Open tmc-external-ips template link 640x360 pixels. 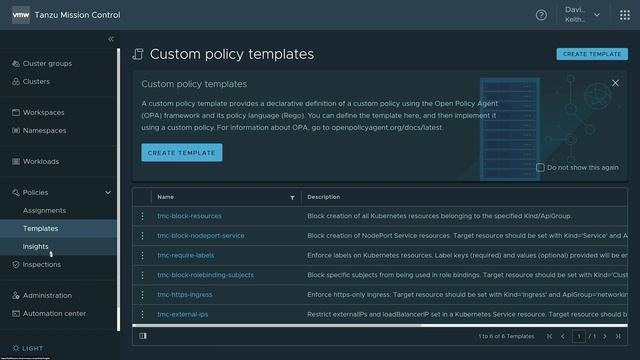(x=183, y=314)
